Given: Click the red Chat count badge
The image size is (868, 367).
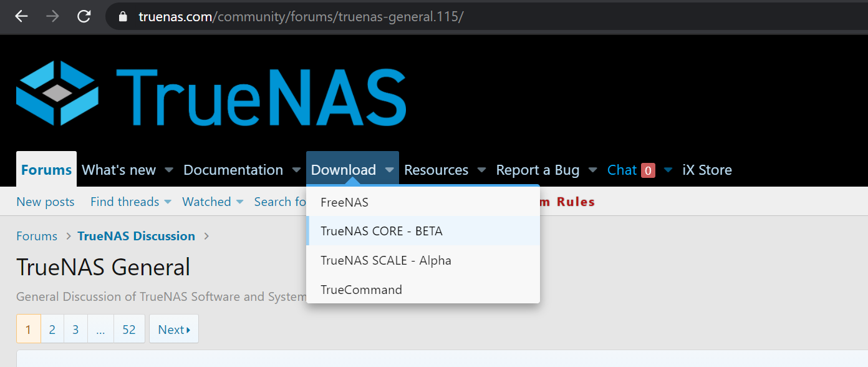Looking at the screenshot, I should (x=648, y=170).
